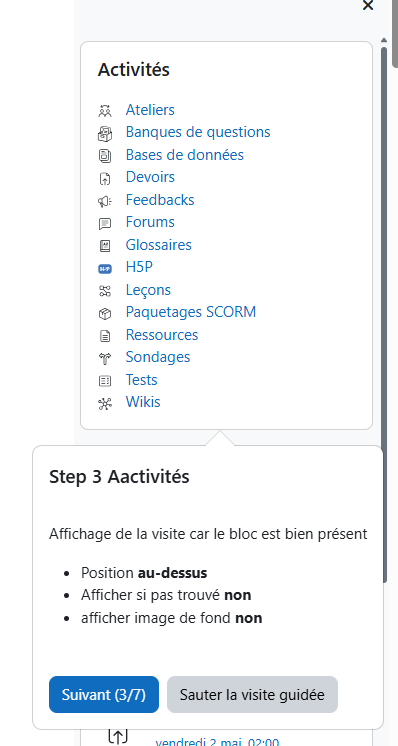Viewport: 398px width, 746px height.
Task: Skip tour via Sauter la visite guidée
Action: click(x=252, y=695)
